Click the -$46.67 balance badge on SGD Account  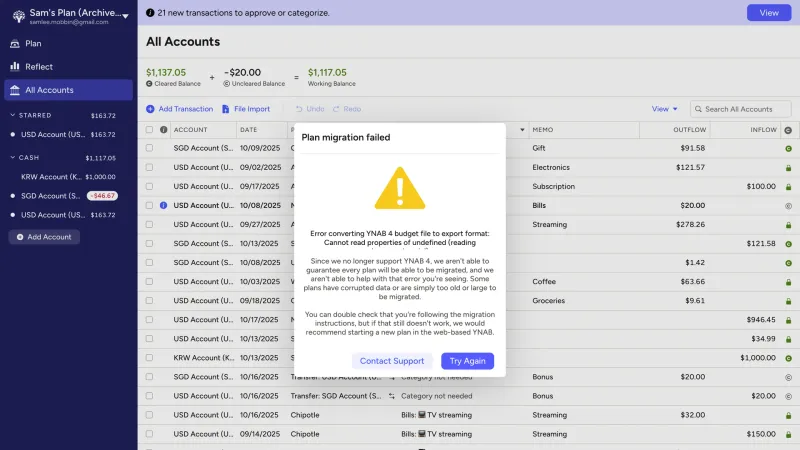pyautogui.click(x=102, y=196)
